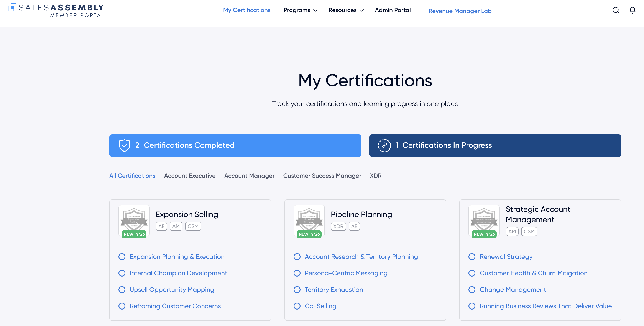Select Upsell Opportunity Mapping circle marker
The width and height of the screenshot is (644, 326).
(x=122, y=290)
